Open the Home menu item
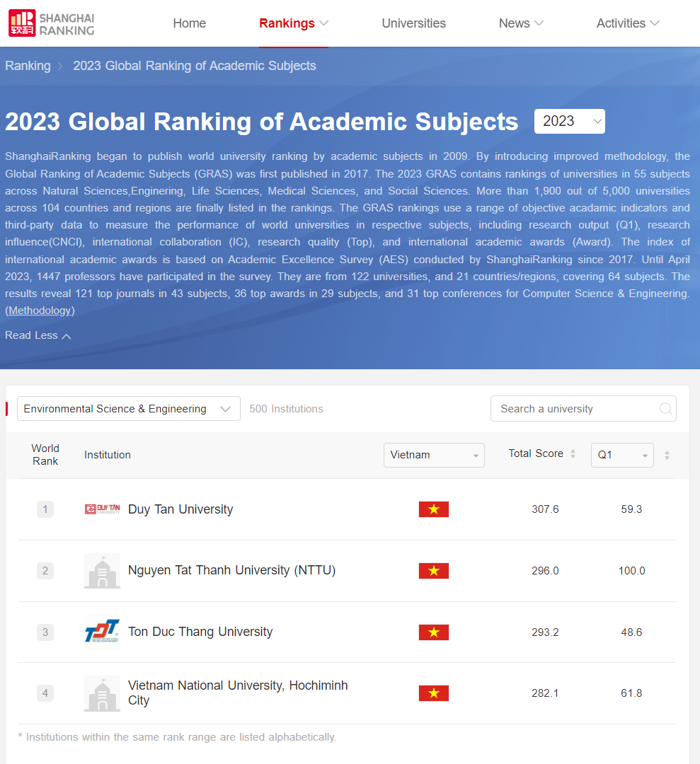This screenshot has width=700, height=764. [x=190, y=23]
